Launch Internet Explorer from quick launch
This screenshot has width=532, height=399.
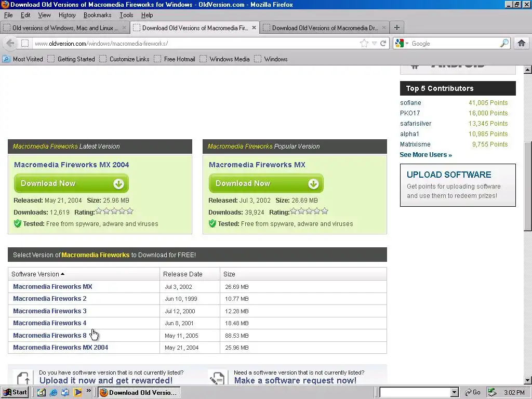[x=54, y=393]
